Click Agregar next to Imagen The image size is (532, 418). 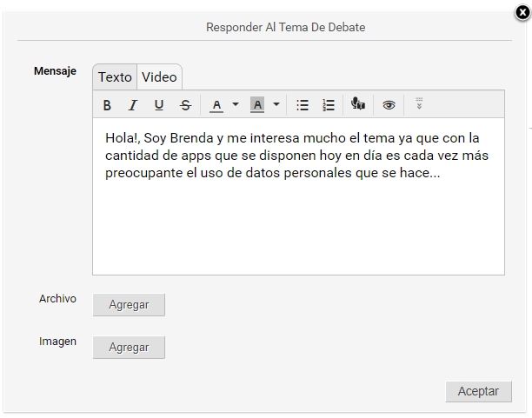(129, 347)
